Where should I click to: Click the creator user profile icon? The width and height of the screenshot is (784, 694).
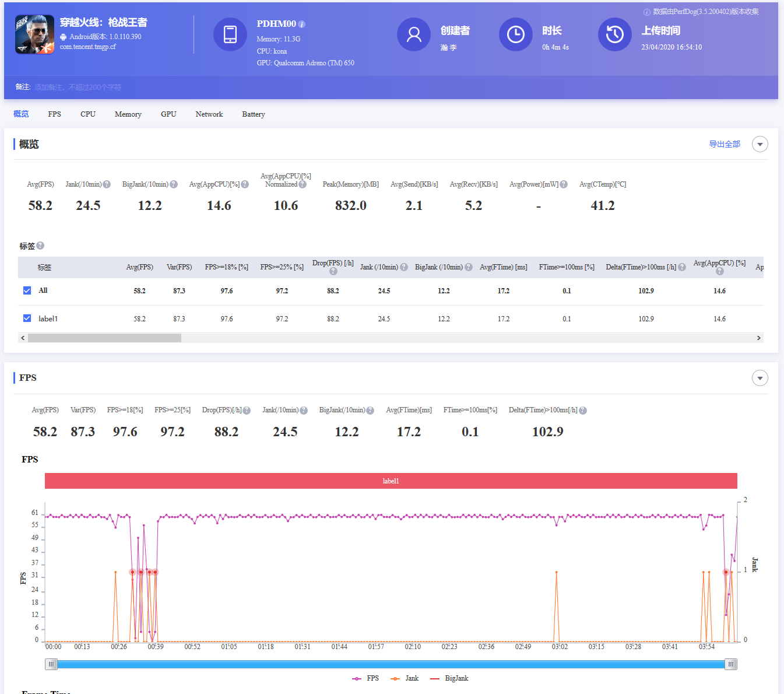tap(413, 34)
